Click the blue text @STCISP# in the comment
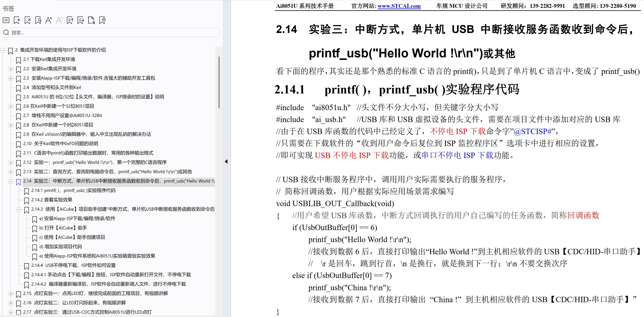This screenshot has height=317, width=644. (x=532, y=131)
